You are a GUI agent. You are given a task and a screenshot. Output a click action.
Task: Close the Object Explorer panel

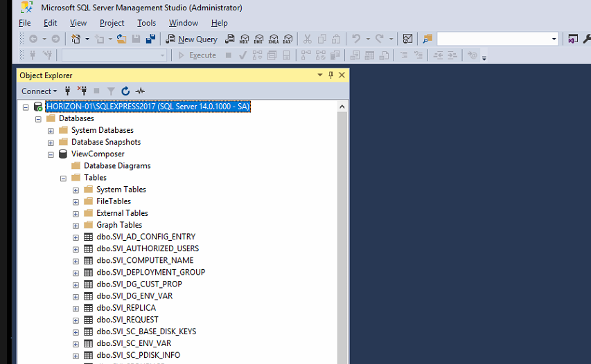[x=342, y=75]
